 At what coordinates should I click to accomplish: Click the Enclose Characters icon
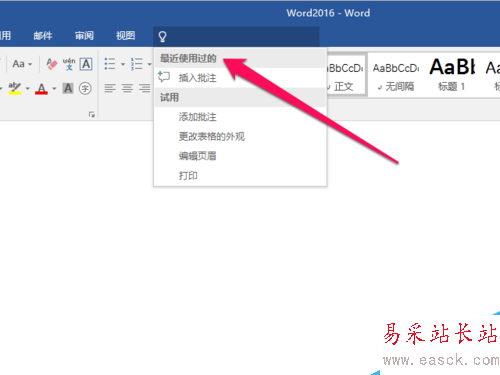pyautogui.click(x=85, y=88)
